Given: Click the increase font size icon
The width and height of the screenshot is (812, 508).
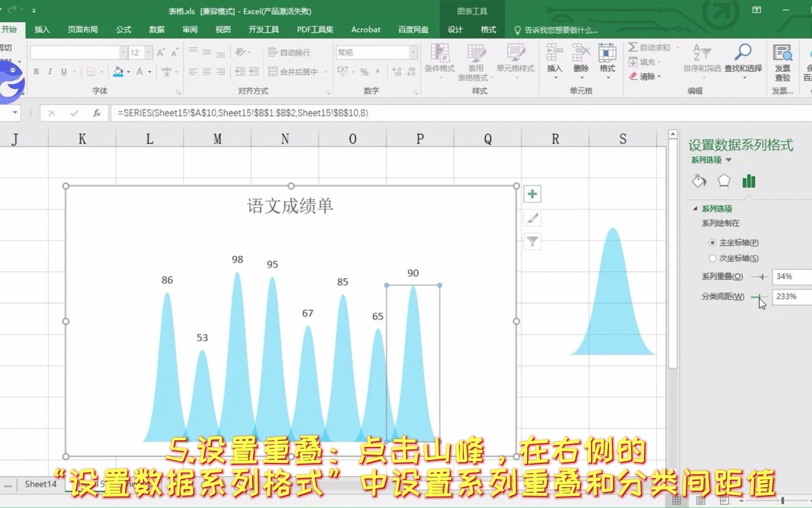Looking at the screenshot, I should coord(161,53).
